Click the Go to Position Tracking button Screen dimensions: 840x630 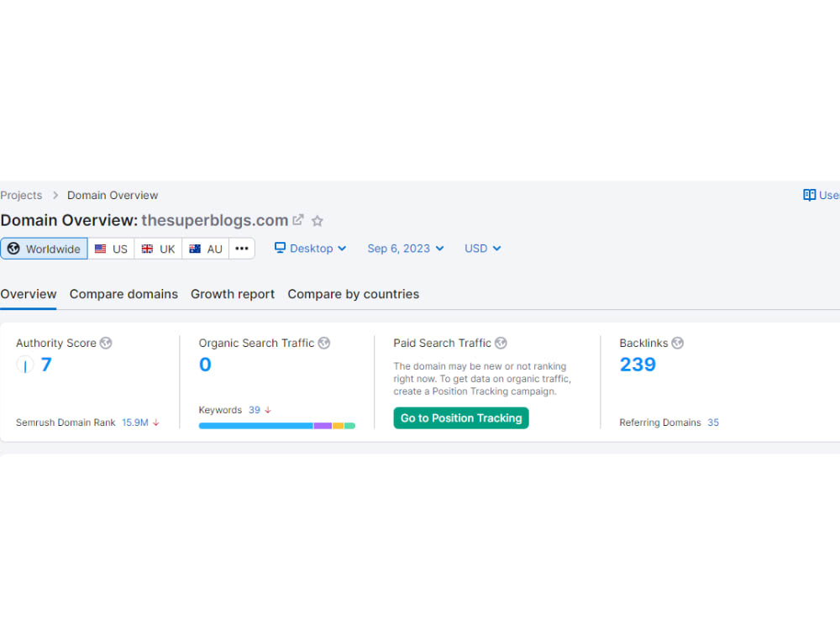pyautogui.click(x=461, y=417)
